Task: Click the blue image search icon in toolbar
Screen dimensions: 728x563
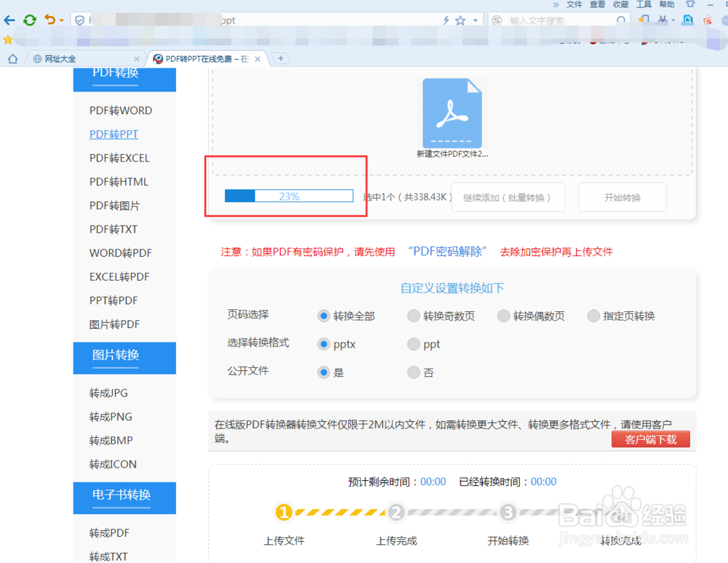Action: [687, 20]
